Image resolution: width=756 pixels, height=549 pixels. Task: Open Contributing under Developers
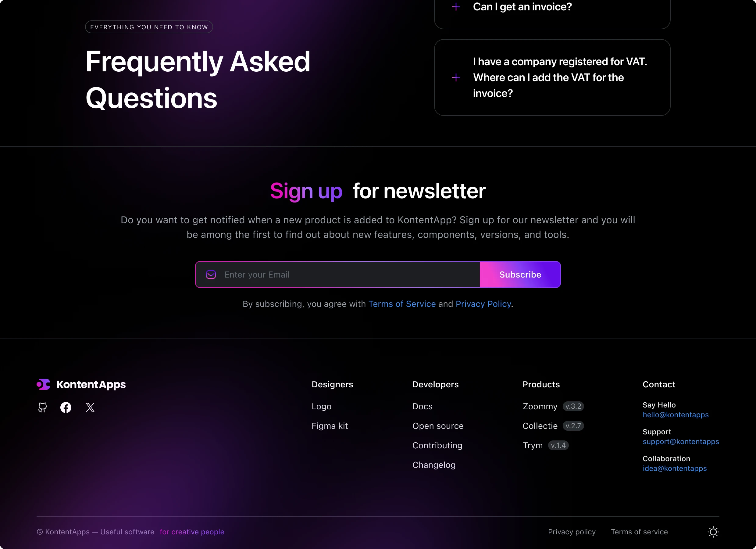point(437,445)
